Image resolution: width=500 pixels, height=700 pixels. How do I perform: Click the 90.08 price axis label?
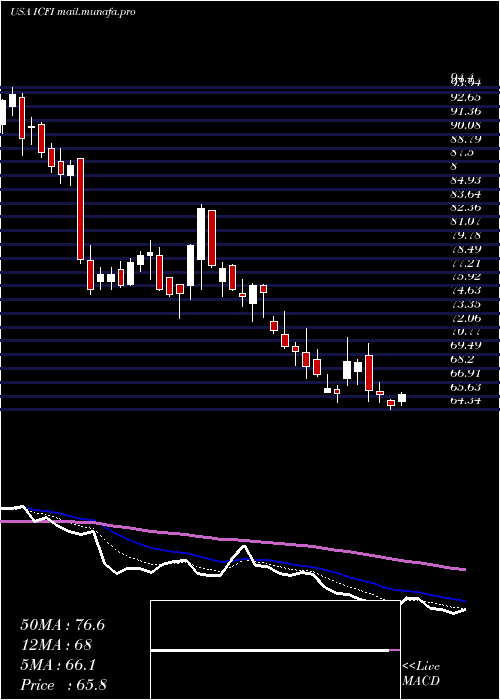click(466, 125)
